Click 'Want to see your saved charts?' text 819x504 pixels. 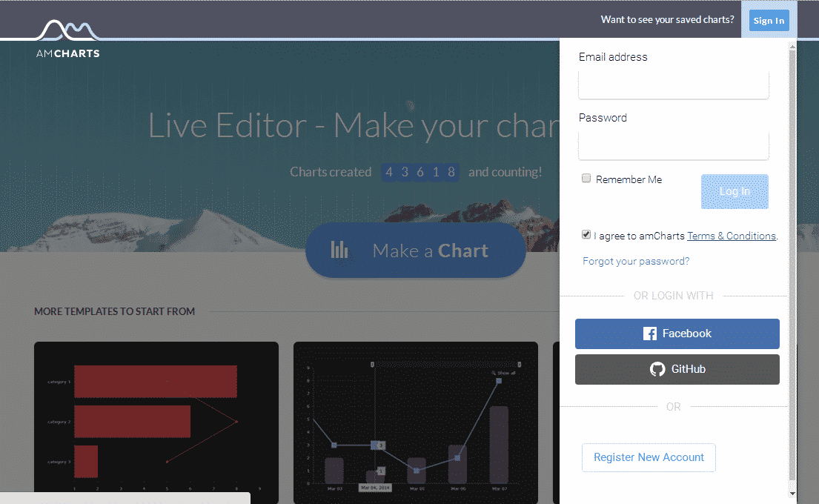pos(667,19)
